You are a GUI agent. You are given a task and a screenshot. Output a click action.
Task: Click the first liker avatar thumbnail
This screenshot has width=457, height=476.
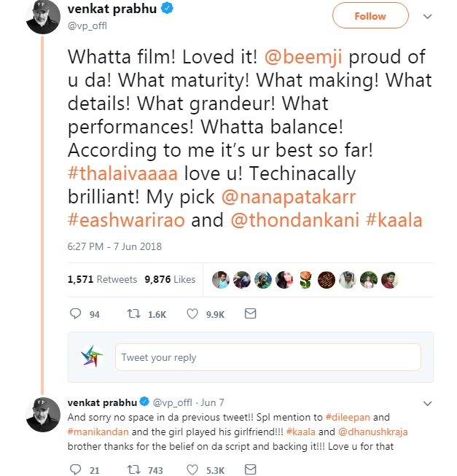222,280
